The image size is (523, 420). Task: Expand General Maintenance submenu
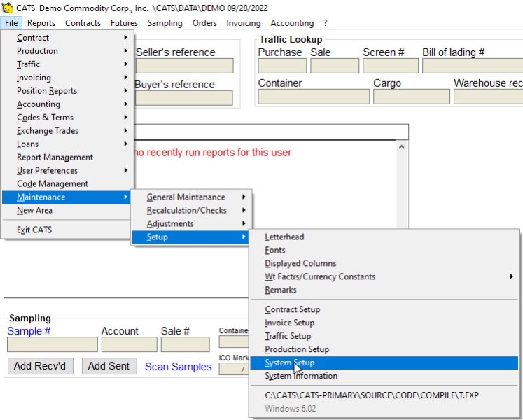(x=191, y=197)
